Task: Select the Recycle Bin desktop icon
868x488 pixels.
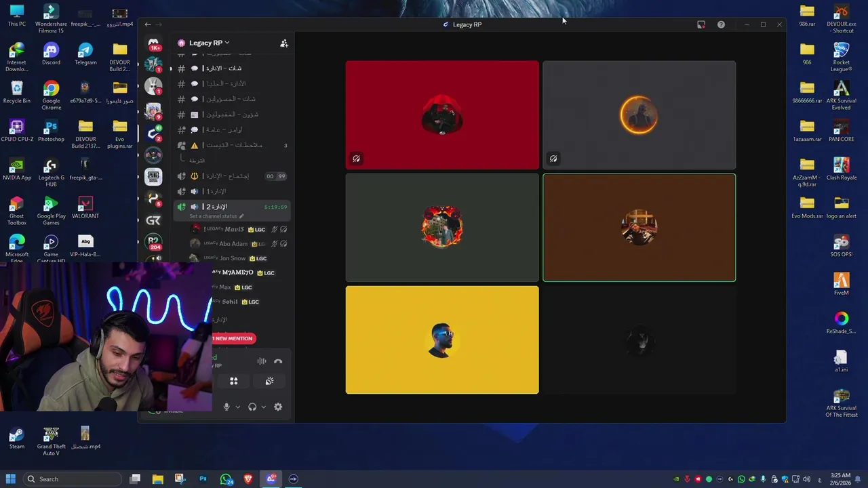Action: click(x=17, y=93)
